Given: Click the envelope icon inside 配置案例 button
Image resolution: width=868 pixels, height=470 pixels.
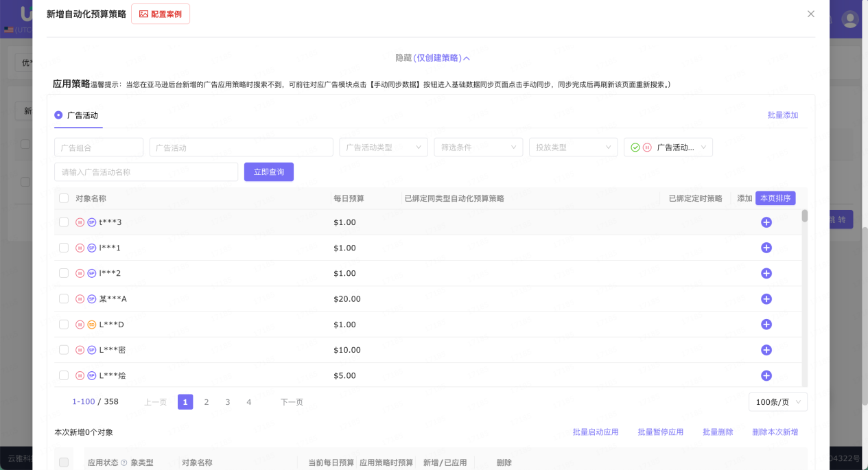Looking at the screenshot, I should 143,13.
